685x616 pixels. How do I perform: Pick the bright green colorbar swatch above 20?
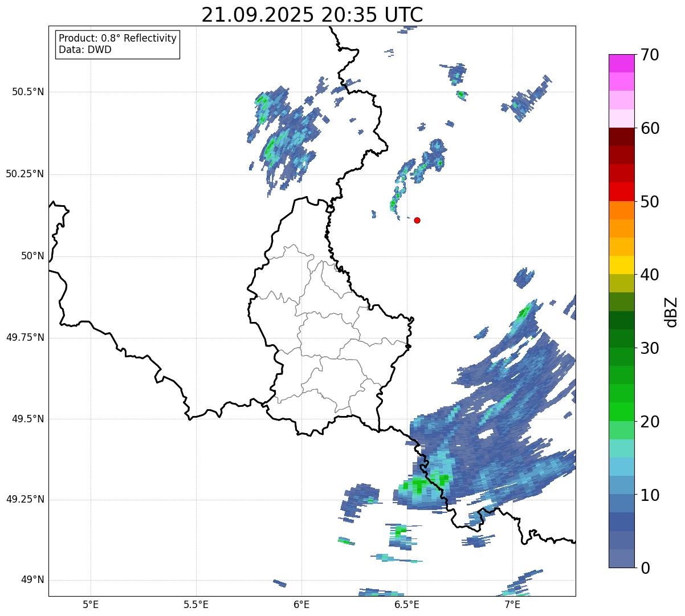pyautogui.click(x=622, y=412)
